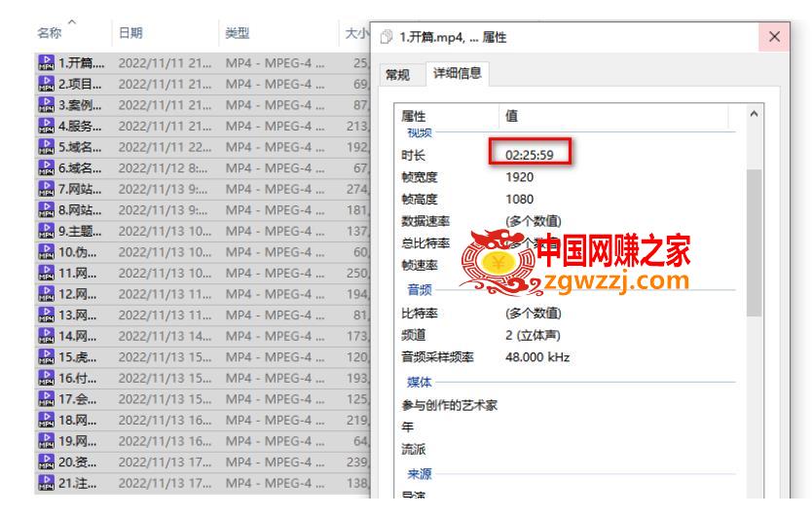Click the MP4 icon of file 11.网
812x518 pixels.
(x=46, y=273)
